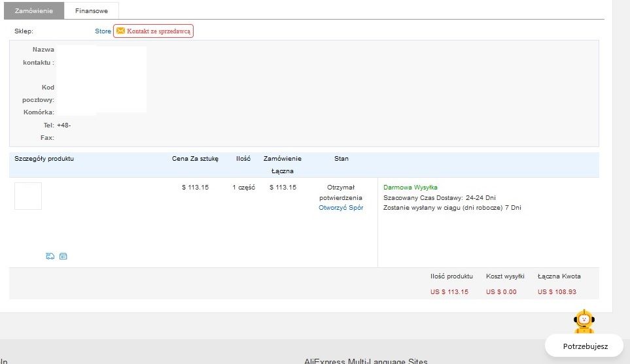Click shipping cost US $ 0.00
The image size is (630, 364).
point(501,291)
